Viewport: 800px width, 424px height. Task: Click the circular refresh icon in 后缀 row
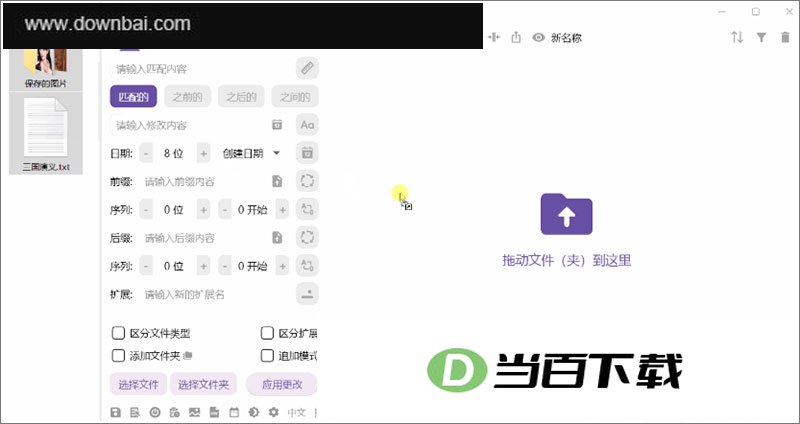click(307, 238)
